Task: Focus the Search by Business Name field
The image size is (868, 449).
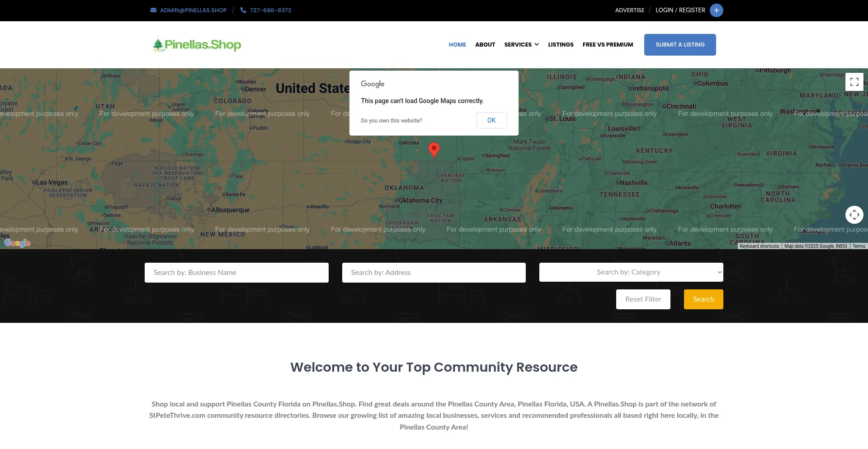Action: (236, 273)
